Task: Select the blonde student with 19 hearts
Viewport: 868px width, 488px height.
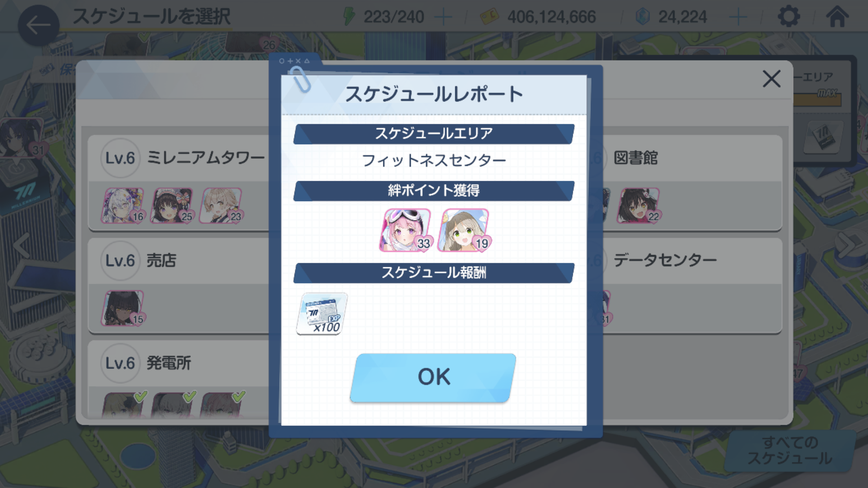Action: point(464,230)
